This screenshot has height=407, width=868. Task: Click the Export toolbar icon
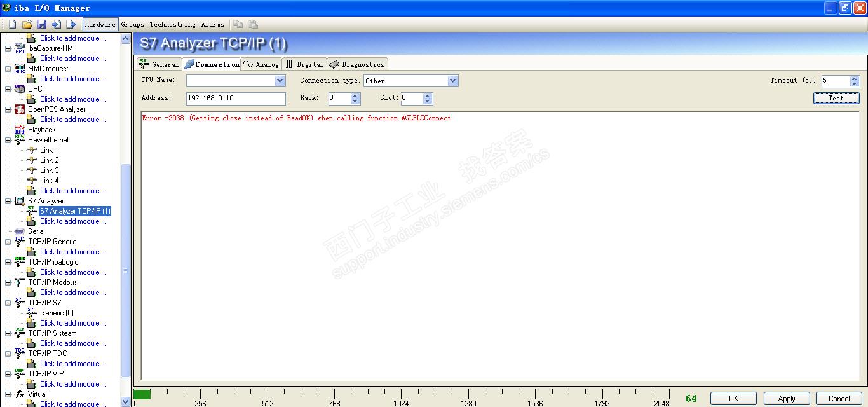click(71, 24)
